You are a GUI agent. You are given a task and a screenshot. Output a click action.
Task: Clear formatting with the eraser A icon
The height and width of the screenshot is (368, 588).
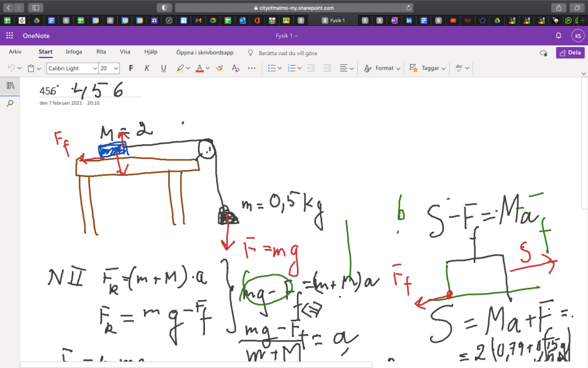(235, 68)
